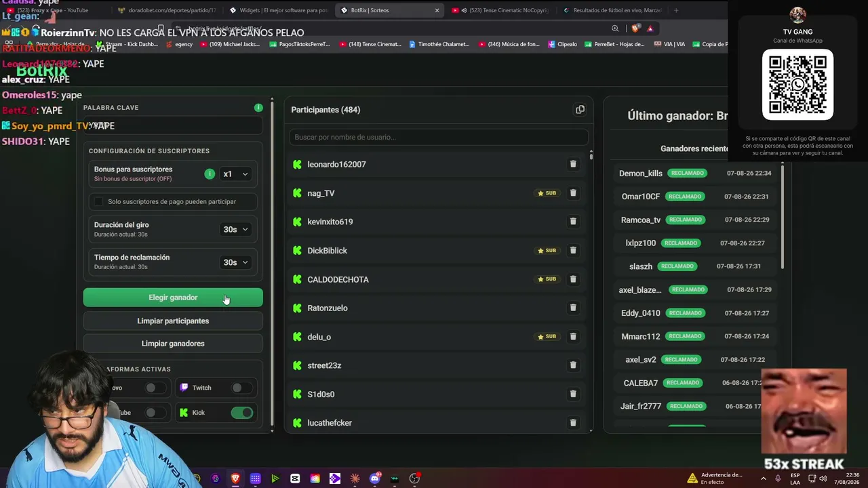
Task: Click the SUB badge on nag_TV
Action: tap(547, 193)
